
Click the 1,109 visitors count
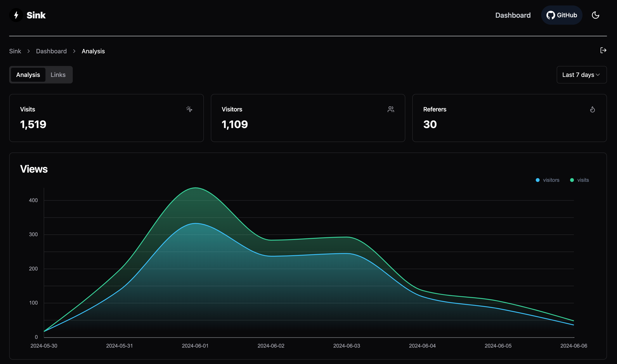pos(235,124)
